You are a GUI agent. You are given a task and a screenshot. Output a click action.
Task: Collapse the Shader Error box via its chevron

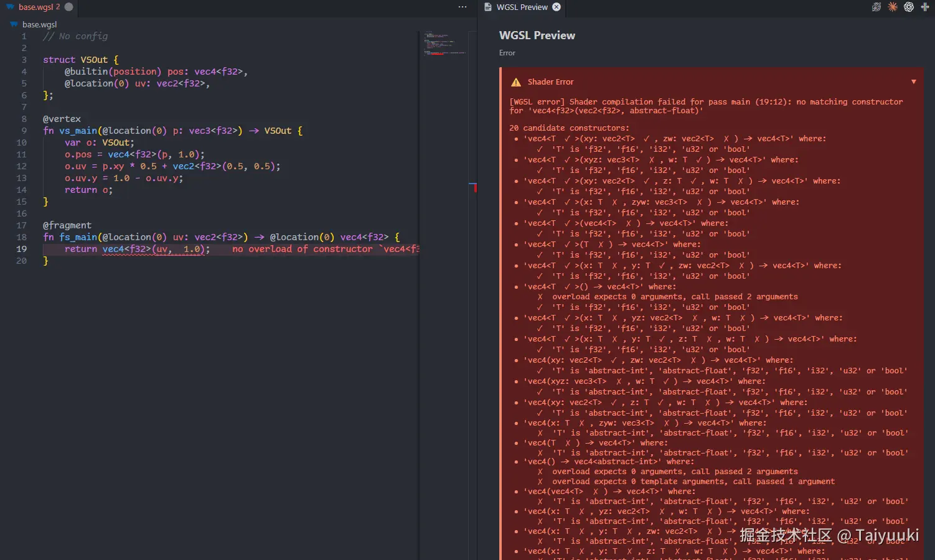pos(913,82)
